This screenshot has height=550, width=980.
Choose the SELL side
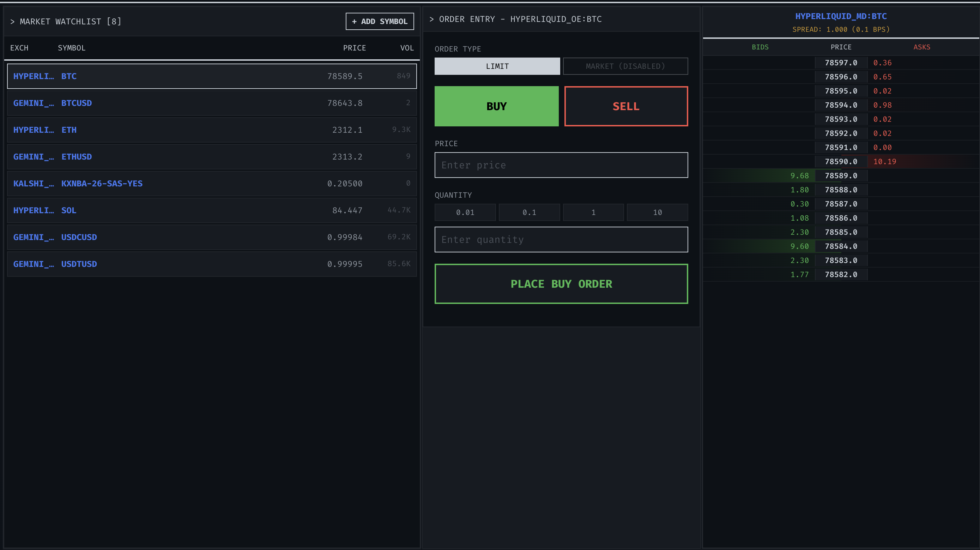tap(626, 106)
